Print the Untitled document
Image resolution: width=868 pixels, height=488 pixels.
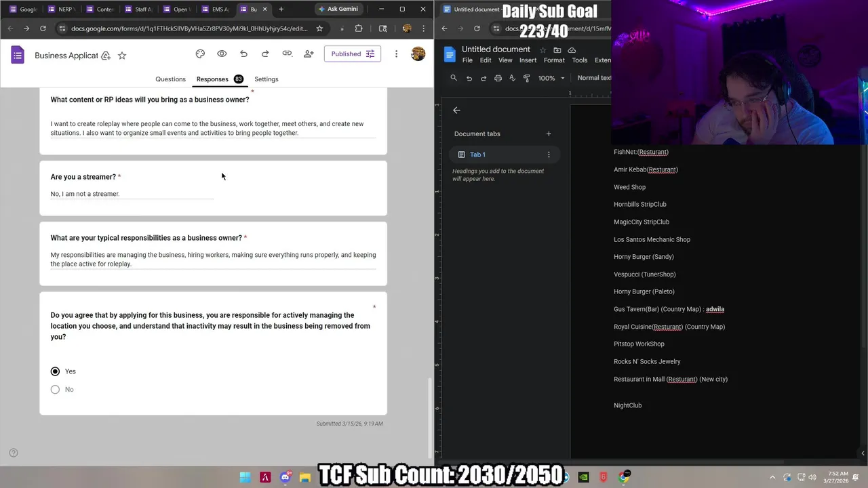(498, 78)
